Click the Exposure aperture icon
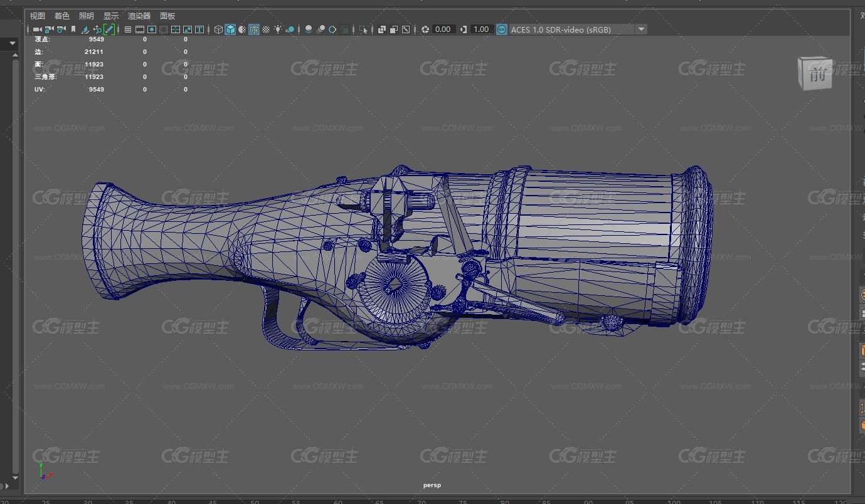This screenshot has height=504, width=865. click(x=425, y=29)
